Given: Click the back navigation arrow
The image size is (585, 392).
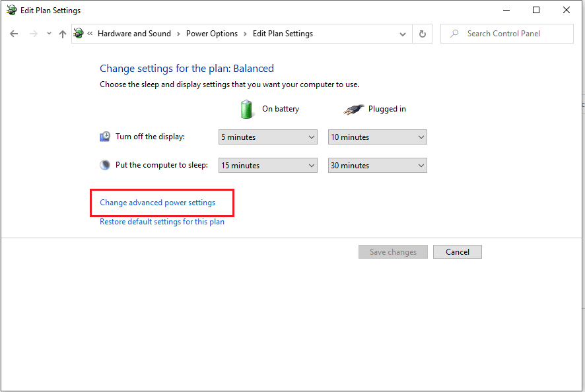Looking at the screenshot, I should coord(14,33).
